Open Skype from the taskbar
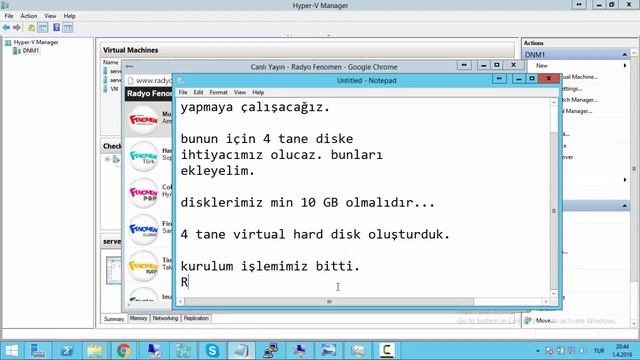Viewport: 640px width, 360px height. (212, 351)
